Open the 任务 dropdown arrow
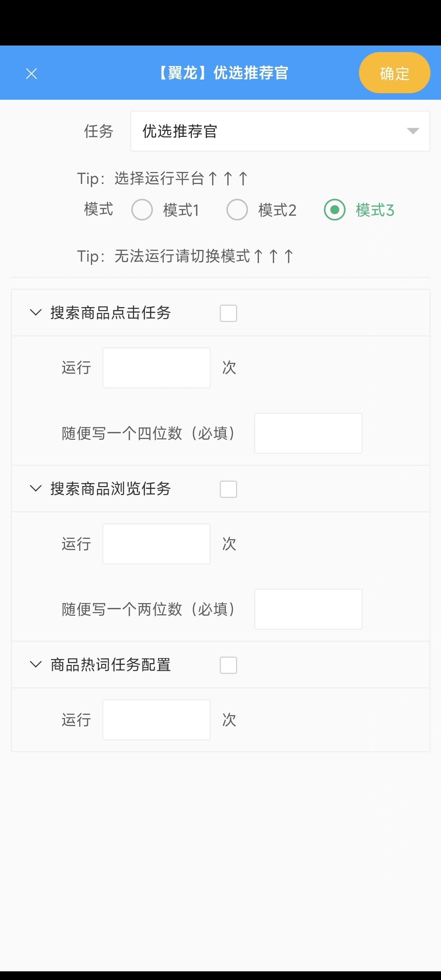 click(x=413, y=131)
